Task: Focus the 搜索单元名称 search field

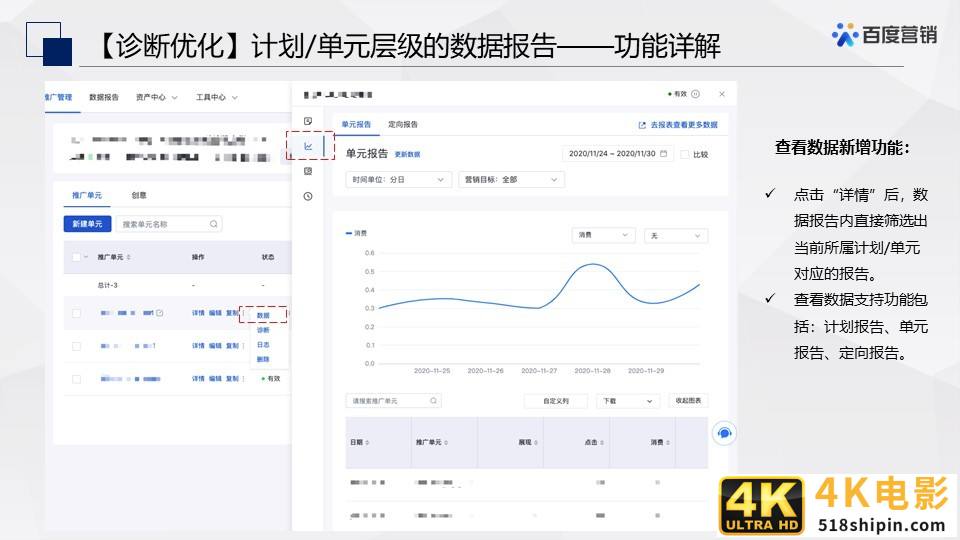Action: coord(169,224)
